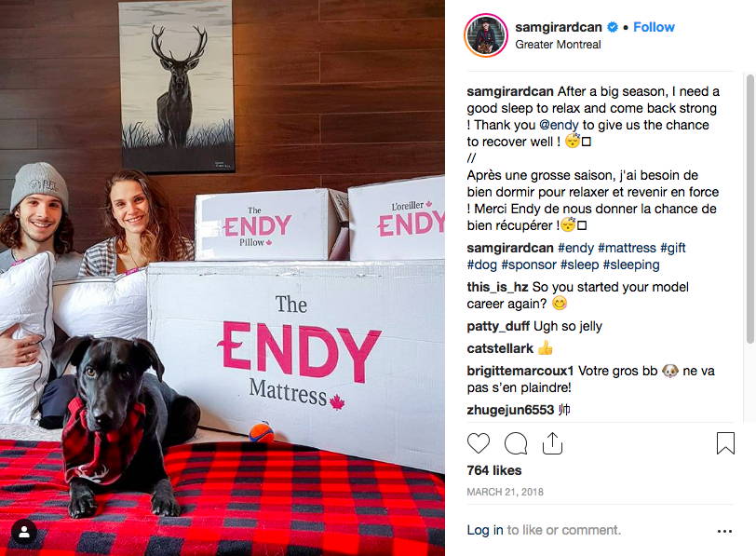Viewport: 756px width, 556px height.
Task: Click the comments scrollbar thumb
Action: (749, 209)
